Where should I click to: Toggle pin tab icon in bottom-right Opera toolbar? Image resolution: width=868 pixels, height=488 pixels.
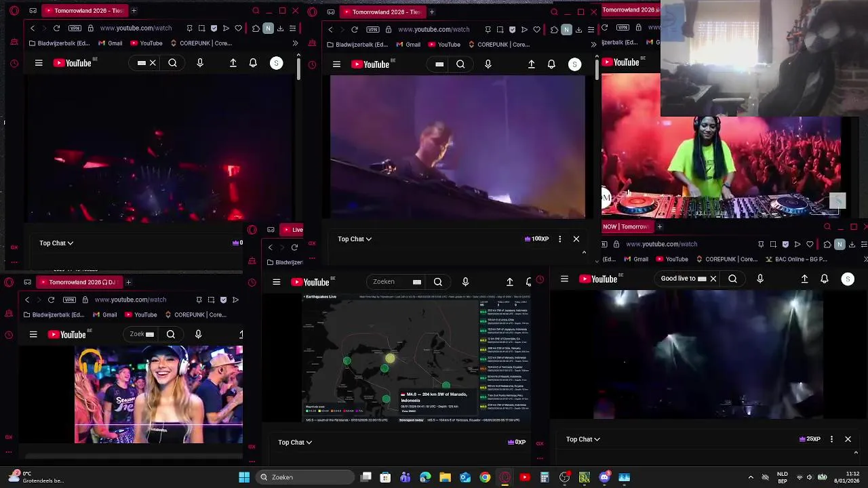pyautogui.click(x=761, y=244)
